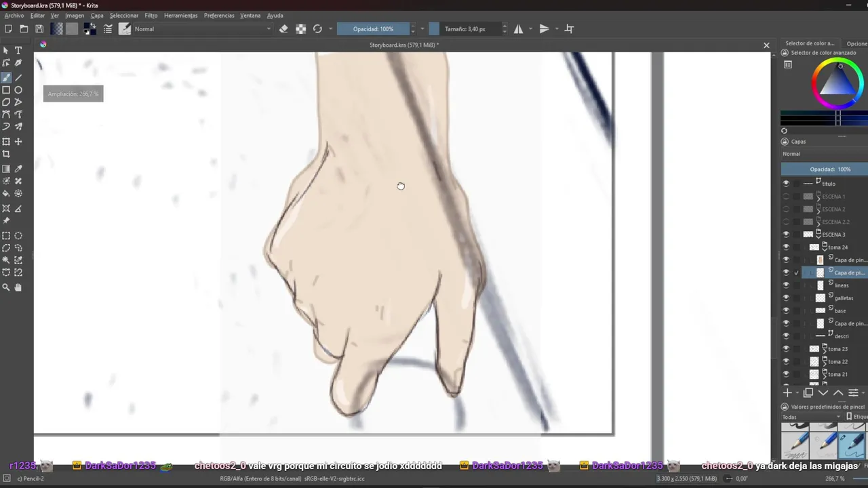Viewport: 868px width, 488px height.
Task: Open the Herramientas menu
Action: point(180,16)
